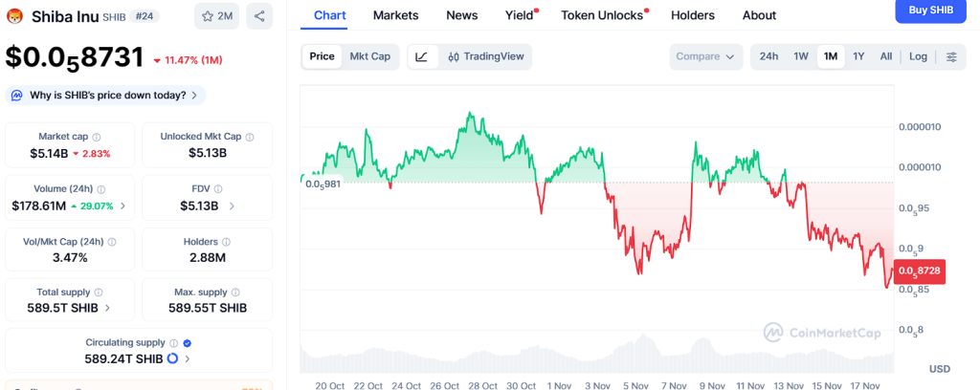Click the Market cap info icon
Viewport: 980px width, 390px height.
(96, 137)
